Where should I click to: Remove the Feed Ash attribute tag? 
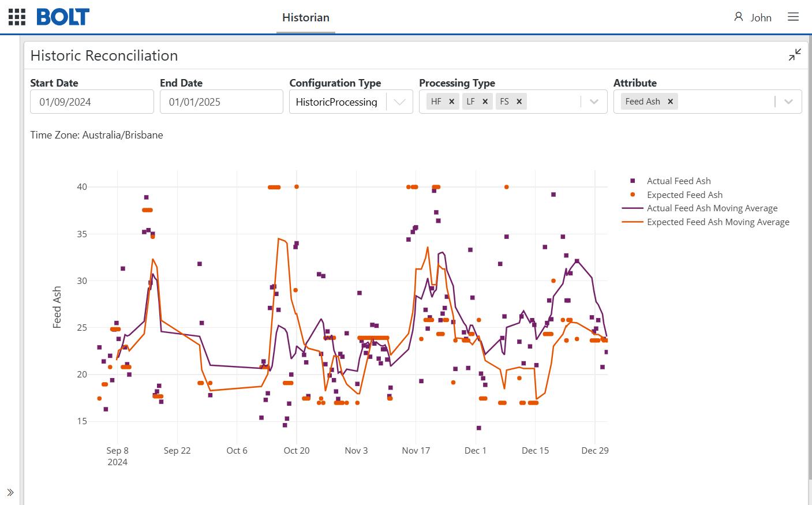(670, 102)
